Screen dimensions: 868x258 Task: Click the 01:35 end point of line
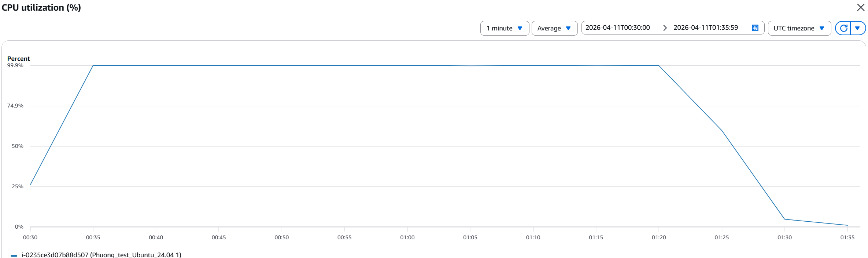pos(847,225)
